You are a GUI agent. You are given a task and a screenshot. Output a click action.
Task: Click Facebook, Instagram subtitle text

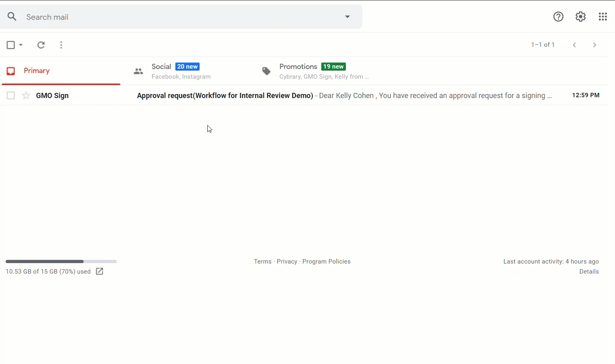181,77
